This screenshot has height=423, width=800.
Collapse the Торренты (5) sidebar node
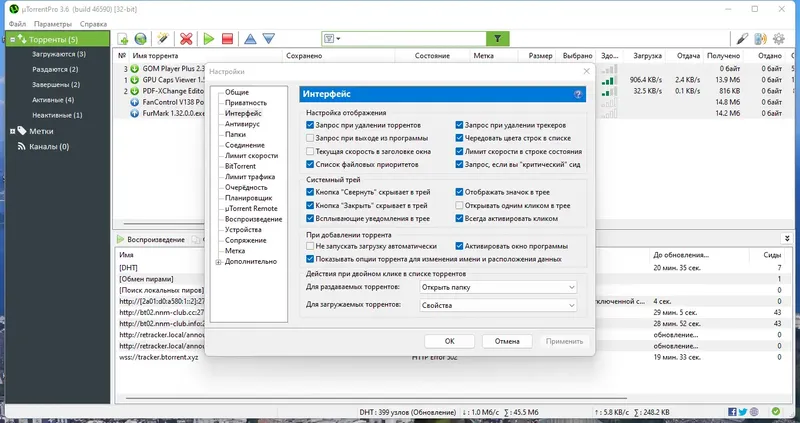12,39
